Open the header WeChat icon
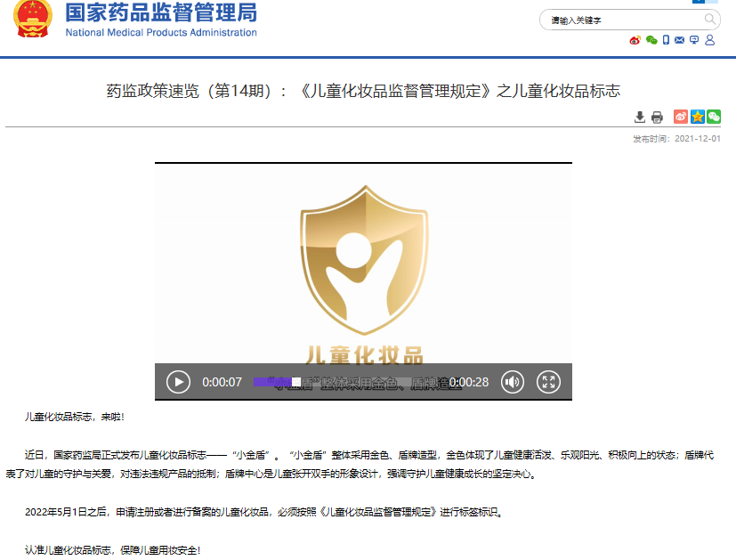Viewport: 736px width, 560px height. point(651,40)
